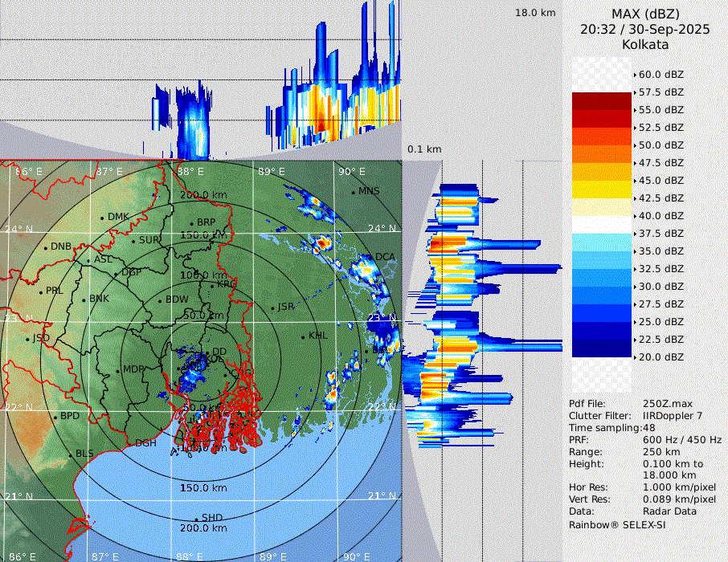Select the KHL station marker

click(304, 336)
